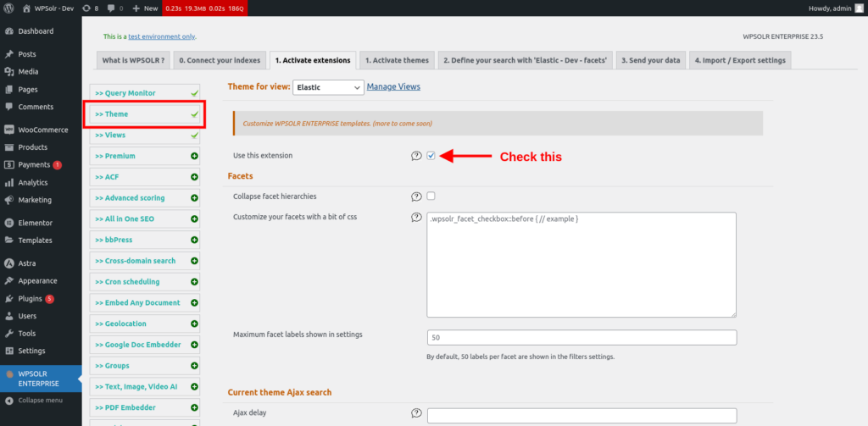Click help icon beside Customize your facets css
This screenshot has height=426, width=868.
[x=416, y=217]
